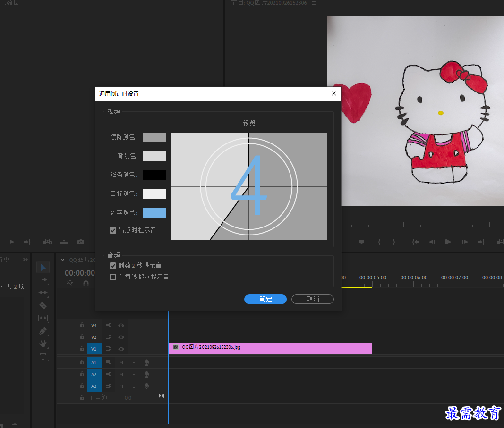
Task: Target the A1 track header
Action: click(94, 362)
